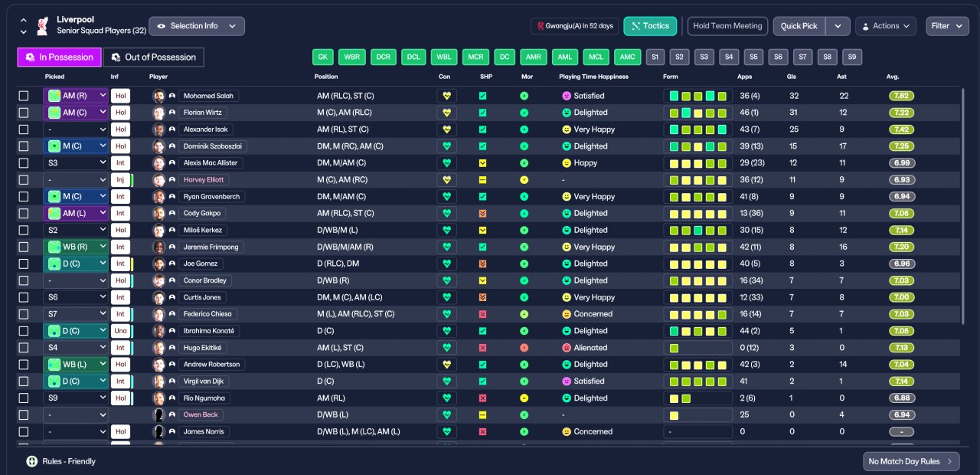This screenshot has width=980, height=475.
Task: Select the S1 substitute slot chip
Action: point(655,57)
